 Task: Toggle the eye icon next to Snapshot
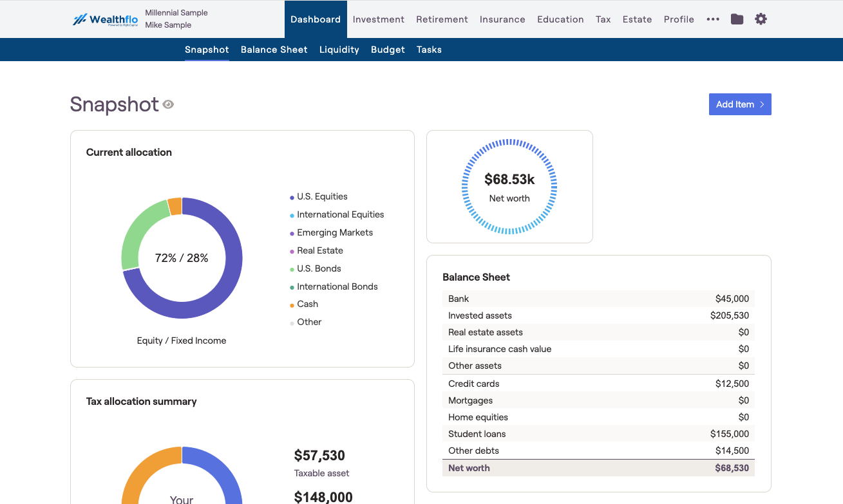click(x=168, y=104)
